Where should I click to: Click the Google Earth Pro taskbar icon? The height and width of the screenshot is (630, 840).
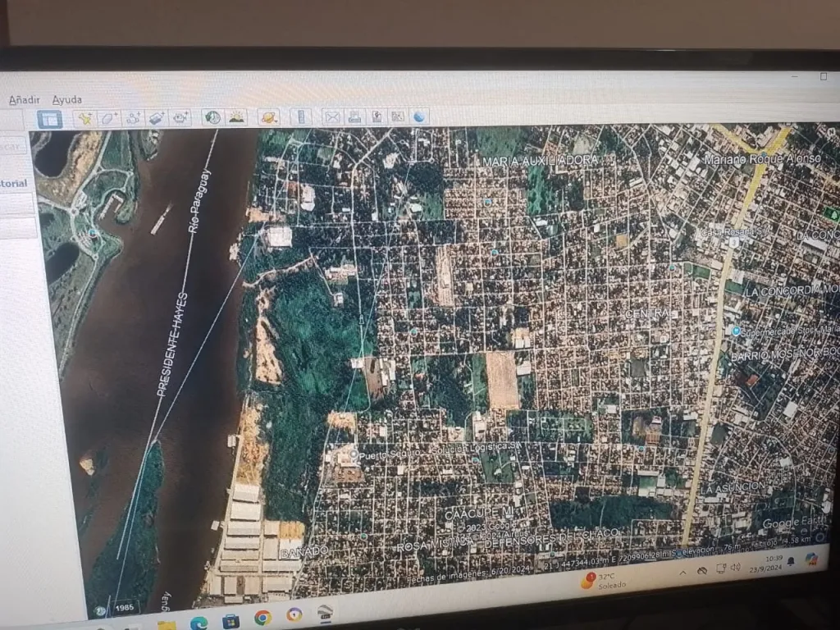(326, 612)
